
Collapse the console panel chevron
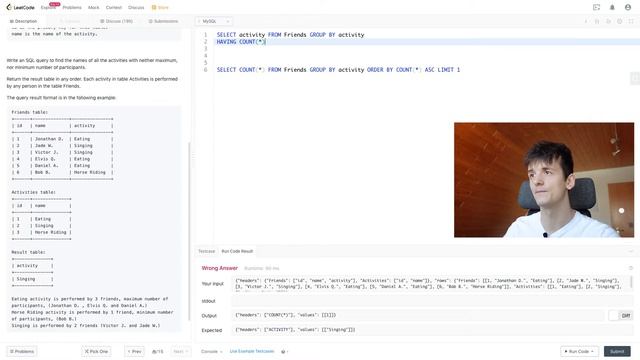631,251
